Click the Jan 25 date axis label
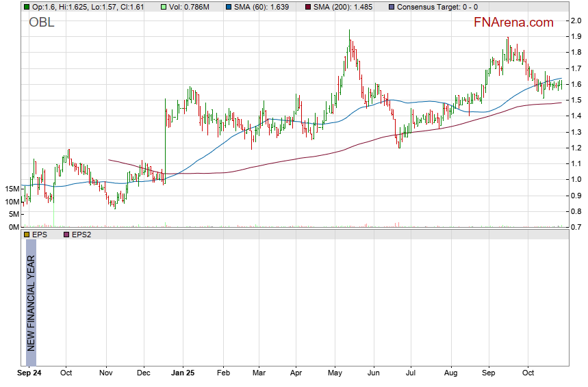The width and height of the screenshot is (588, 387). coord(183,374)
